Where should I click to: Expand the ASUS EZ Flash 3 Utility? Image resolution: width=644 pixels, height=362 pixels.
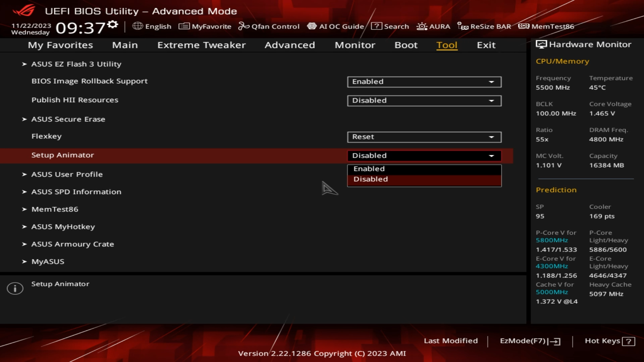click(x=76, y=64)
